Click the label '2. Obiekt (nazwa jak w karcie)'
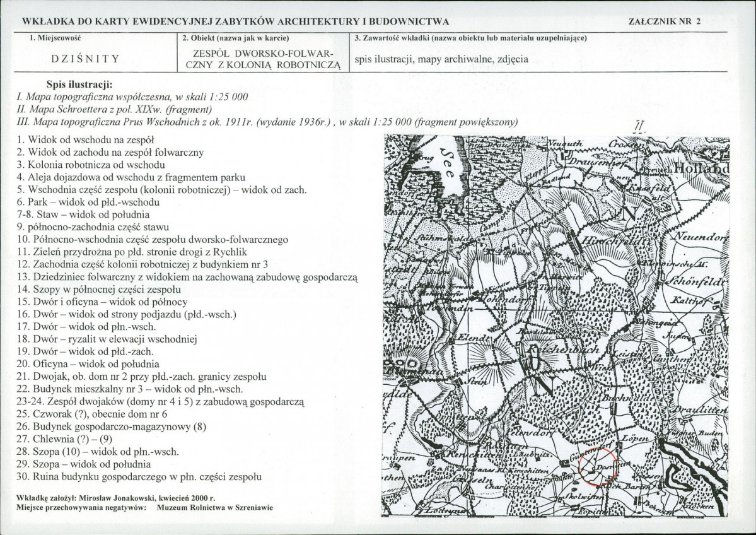Viewport: 756px width, 535px height. (x=236, y=38)
